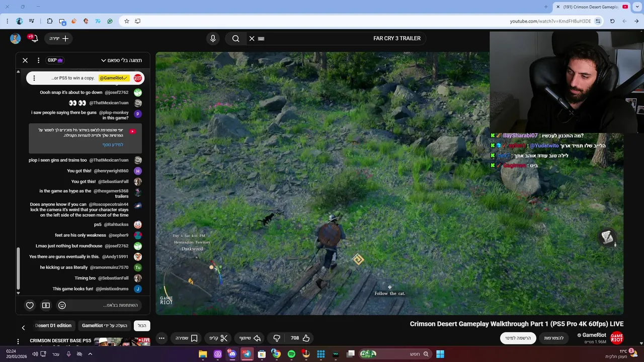Viewport: 644px width, 362px height.
Task: Expand the chat view mode dropdown
Action: pyautogui.click(x=121, y=60)
